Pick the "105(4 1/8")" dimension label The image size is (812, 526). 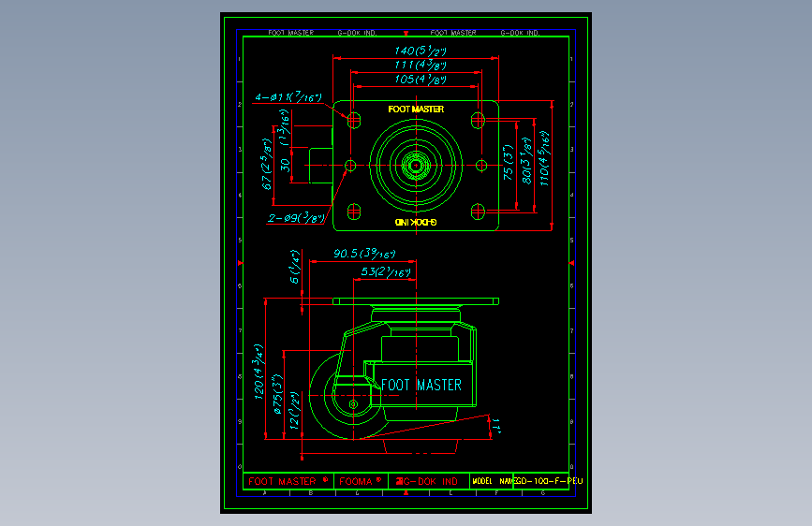point(420,80)
